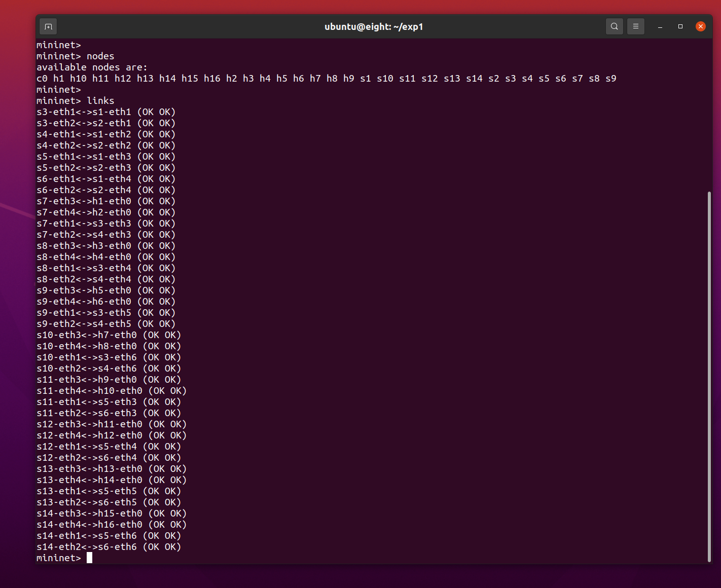Click the line s12-eth3<->h11-eth0
The width and height of the screenshot is (721, 588).
tap(112, 424)
